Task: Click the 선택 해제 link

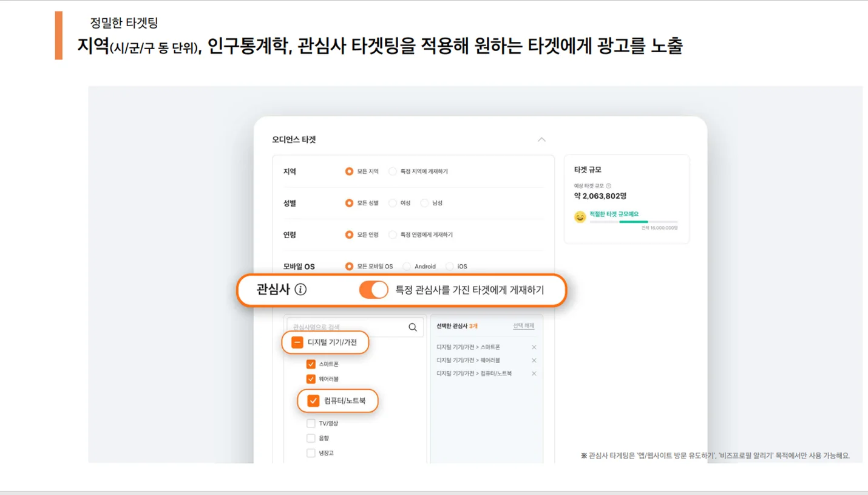Action: click(x=523, y=326)
